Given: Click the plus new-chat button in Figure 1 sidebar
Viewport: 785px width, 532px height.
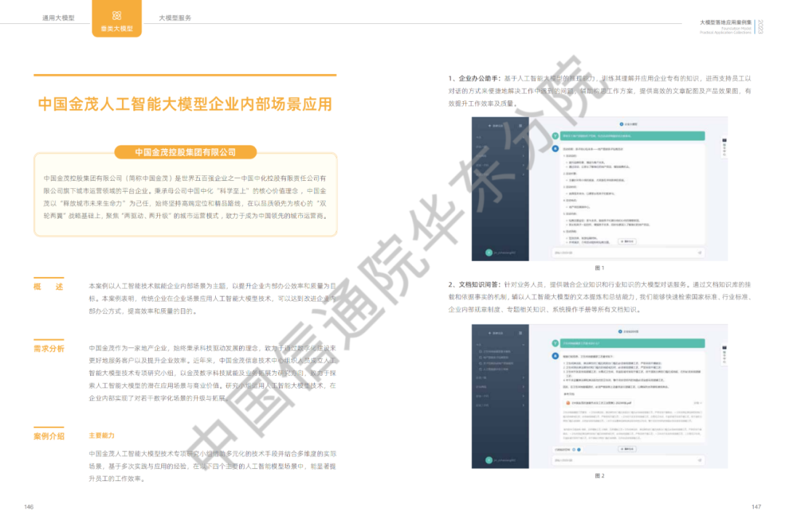Looking at the screenshot, I should click(496, 126).
